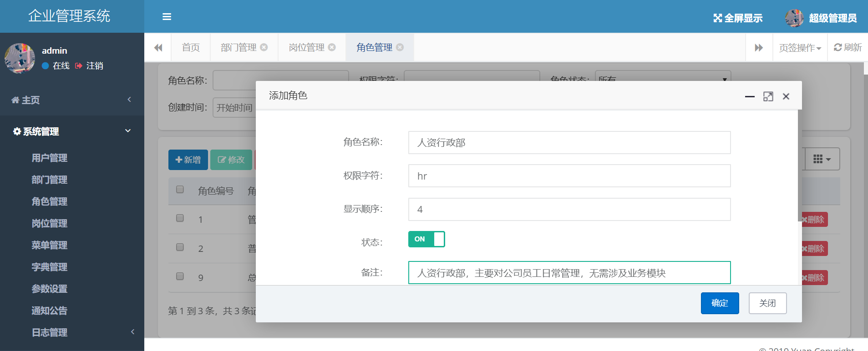Open 用户管理 in the sidebar
The width and height of the screenshot is (868, 351).
click(x=49, y=158)
